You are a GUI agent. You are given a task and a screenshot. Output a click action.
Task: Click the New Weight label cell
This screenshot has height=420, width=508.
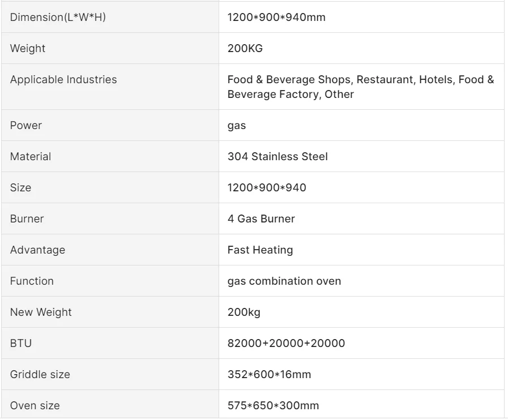(41, 312)
